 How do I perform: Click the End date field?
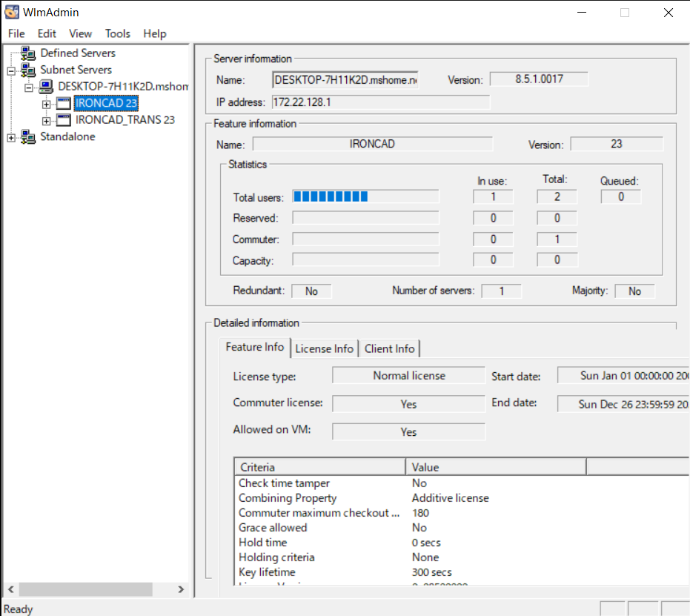click(623, 404)
